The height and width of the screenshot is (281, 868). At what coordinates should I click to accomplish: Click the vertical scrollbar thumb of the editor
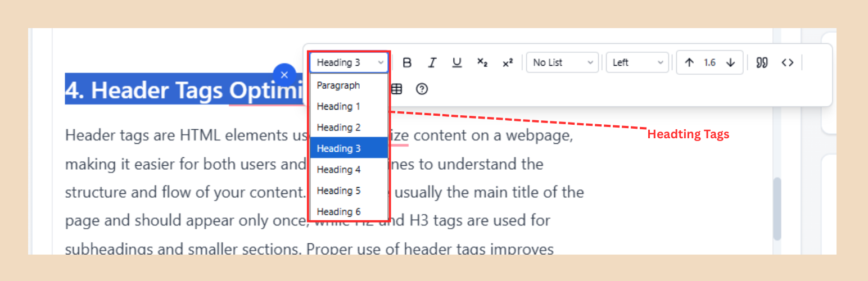click(x=777, y=209)
